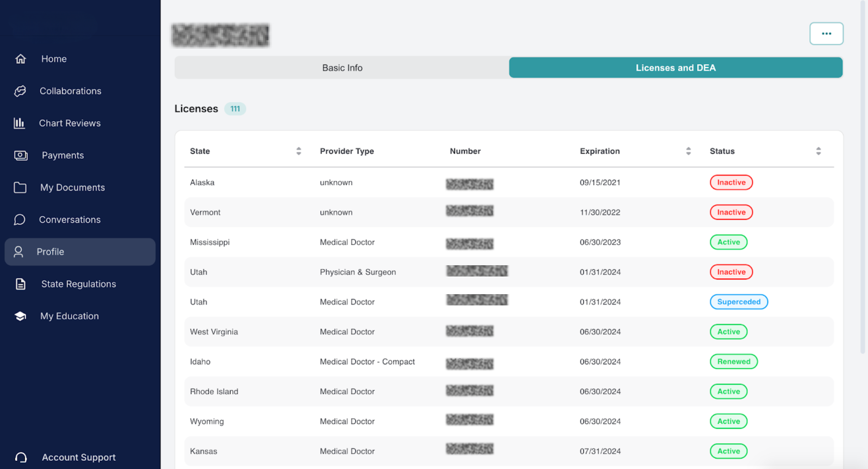This screenshot has width=868, height=469.
Task: Click the Inactive badge on the Alaska row
Action: coord(731,182)
